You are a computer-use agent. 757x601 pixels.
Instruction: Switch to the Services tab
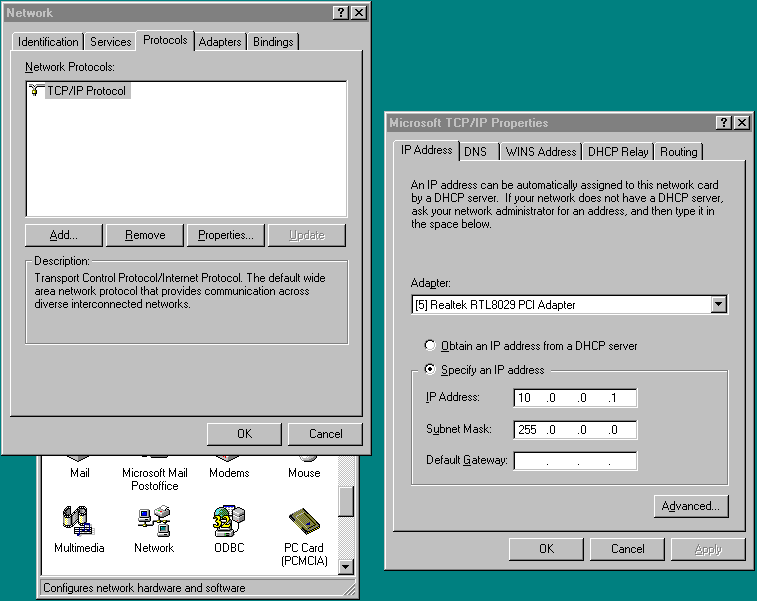point(111,42)
